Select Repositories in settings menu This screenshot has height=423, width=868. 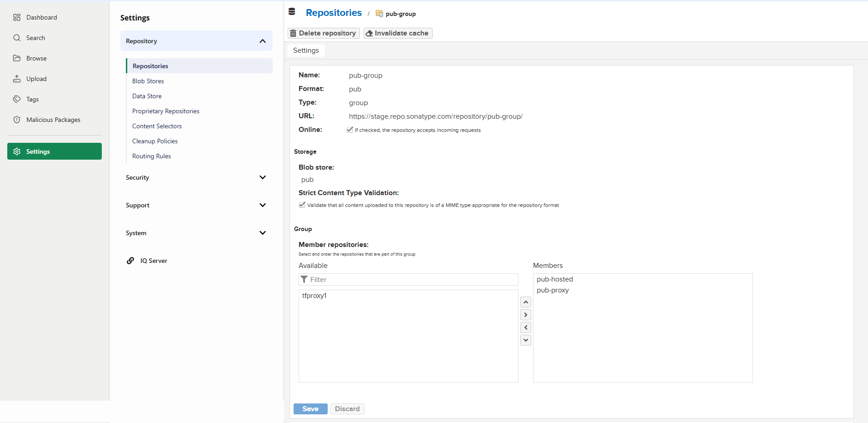(x=199, y=66)
